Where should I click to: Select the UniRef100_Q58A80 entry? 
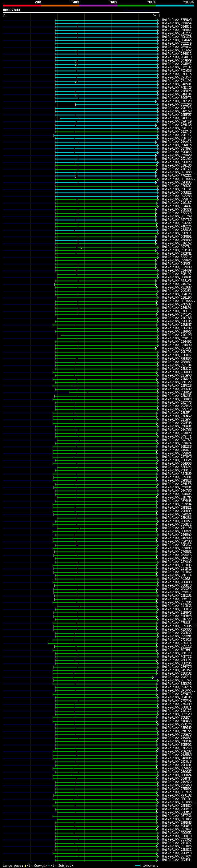point(177,240)
